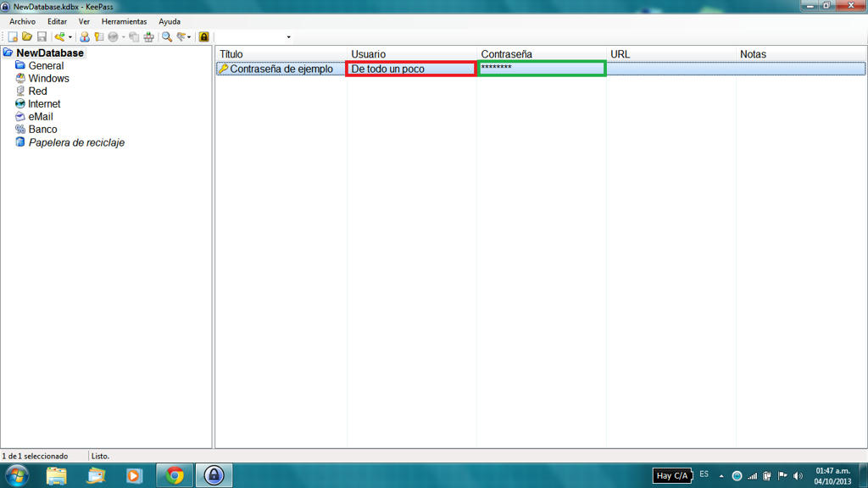This screenshot has height=488, width=868.
Task: Click the Copy URLs to clipboard icon
Action: click(134, 37)
